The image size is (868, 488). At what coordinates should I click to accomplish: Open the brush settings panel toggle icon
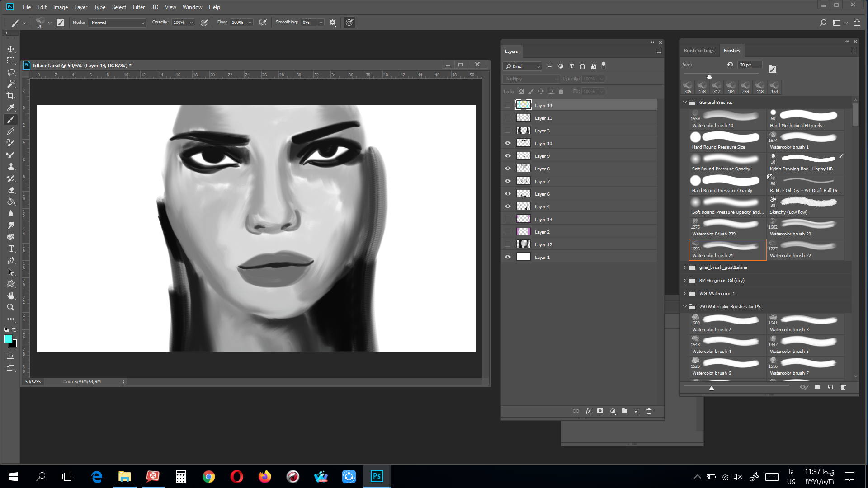(60, 22)
